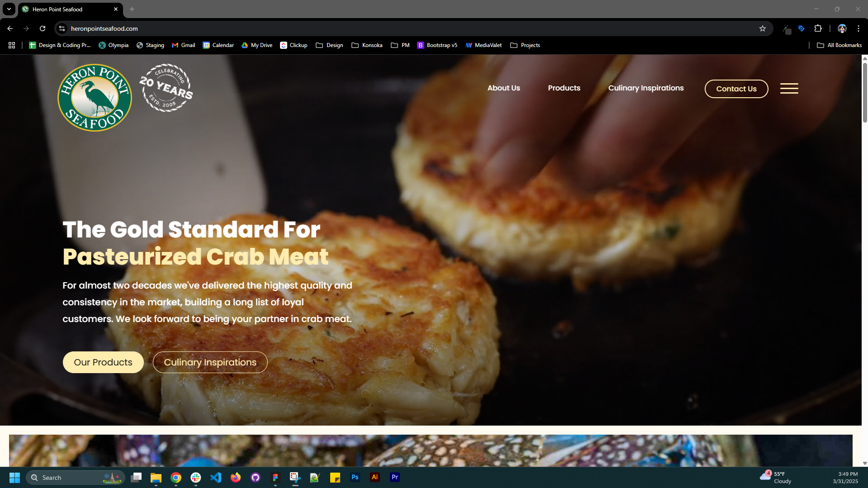Bookmark this page with the star icon
The image size is (868, 488).
[x=763, y=28]
